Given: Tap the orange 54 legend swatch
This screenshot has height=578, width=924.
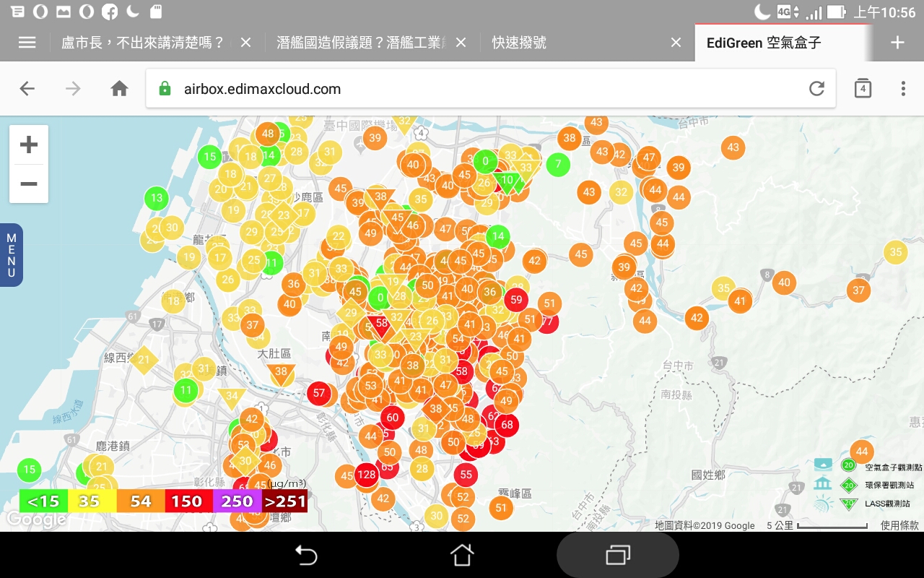Looking at the screenshot, I should point(141,501).
